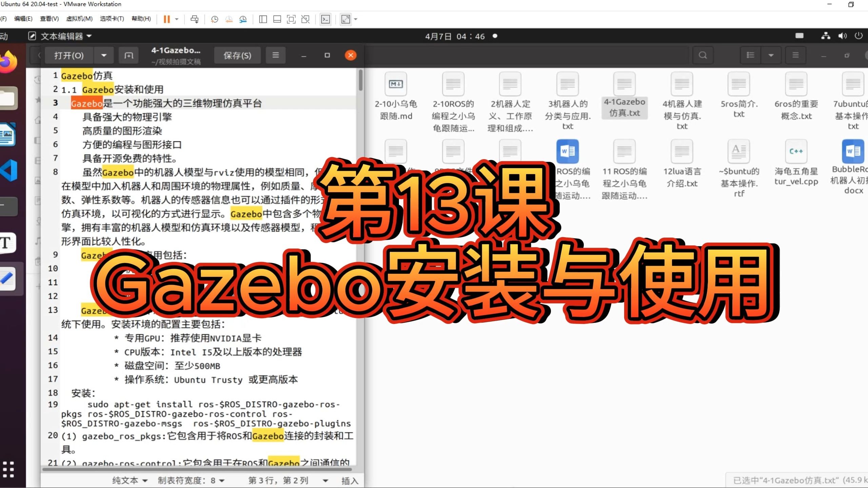Click the text editor horizontal scrollbar
This screenshot has height=488, width=868.
point(197,469)
